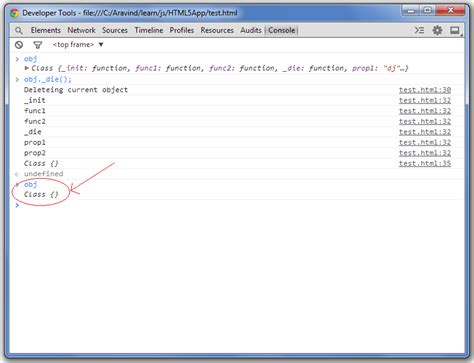
Task: Click the Chrome icon in title bar
Action: tap(14, 13)
